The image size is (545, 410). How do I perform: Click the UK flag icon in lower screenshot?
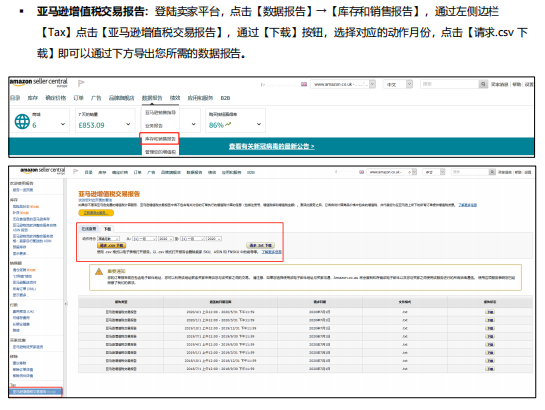(x=361, y=172)
